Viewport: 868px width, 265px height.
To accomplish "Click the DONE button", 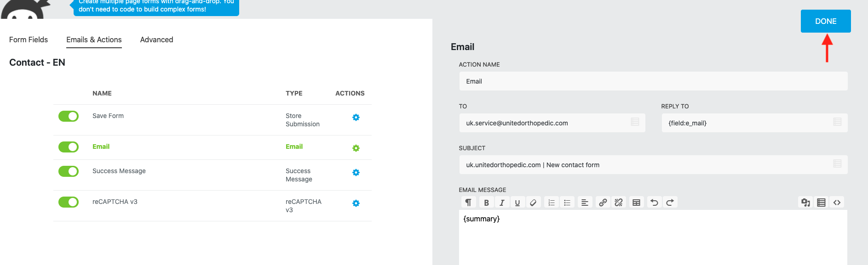I will tap(826, 21).
